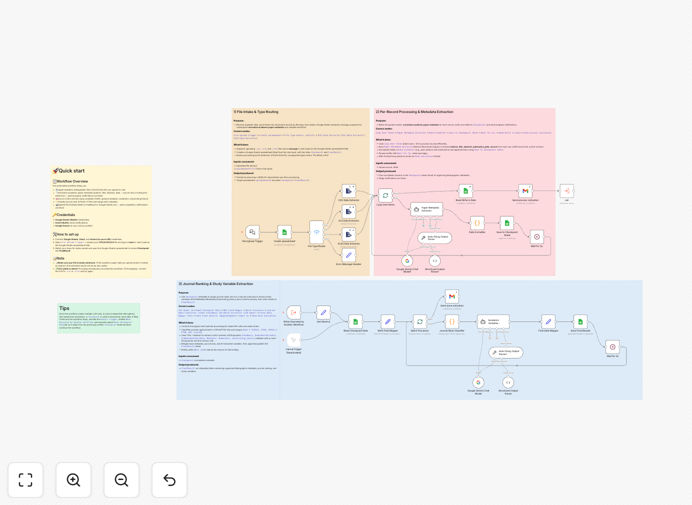Select the Google Sheets node before Gmail in pink section
The image size is (692, 505).
tap(466, 191)
